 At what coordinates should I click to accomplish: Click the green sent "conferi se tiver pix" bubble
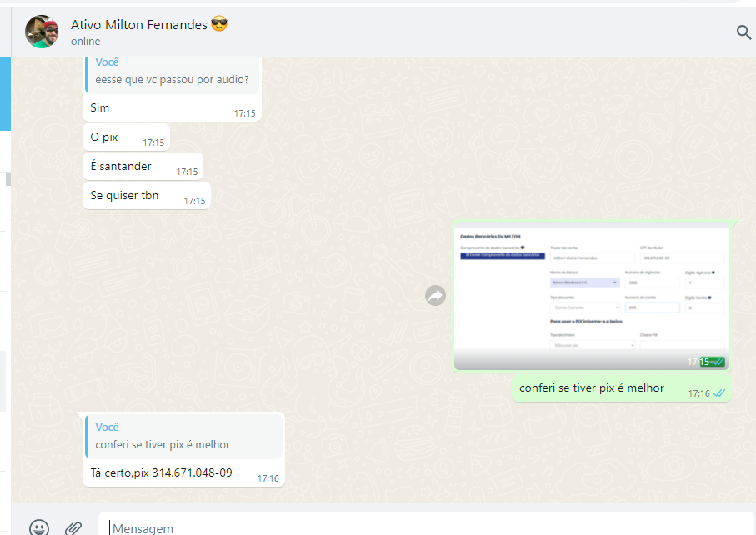(592, 387)
